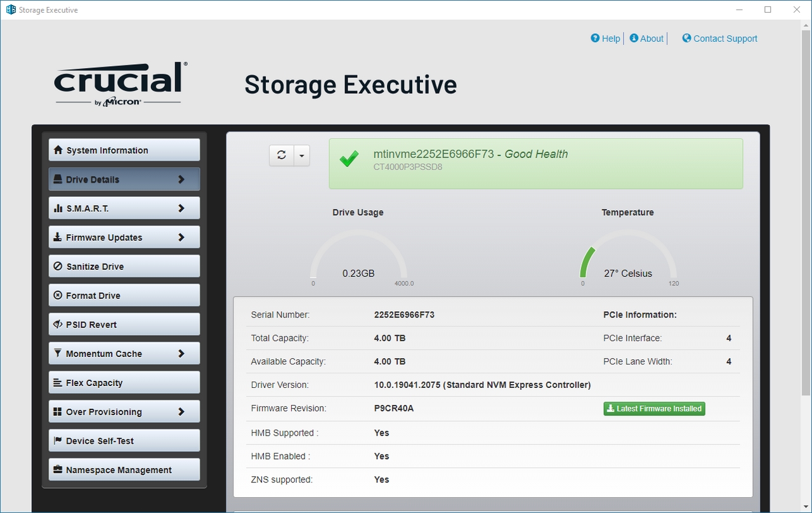Click the PCIe Lane Width value 4
This screenshot has width=812, height=513.
click(729, 361)
